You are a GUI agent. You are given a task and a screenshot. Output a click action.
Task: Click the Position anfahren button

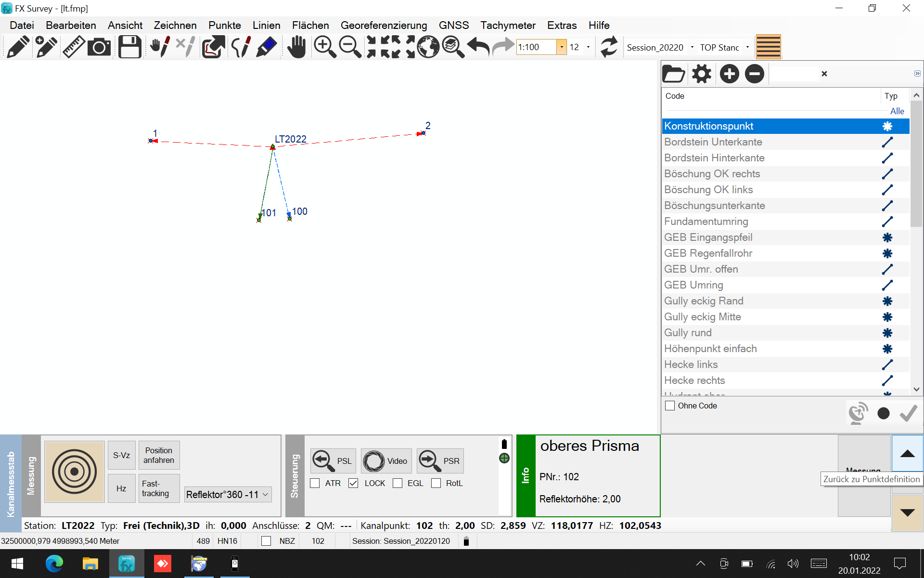tap(159, 455)
